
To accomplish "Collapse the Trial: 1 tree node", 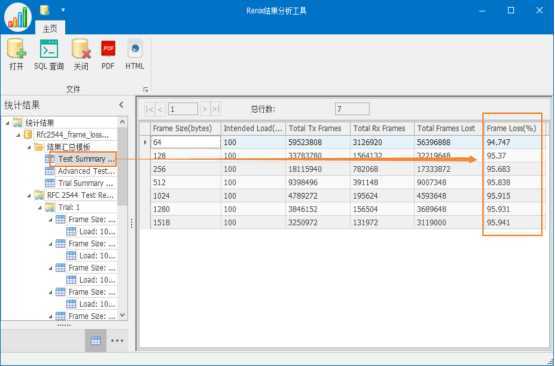I will coord(40,207).
